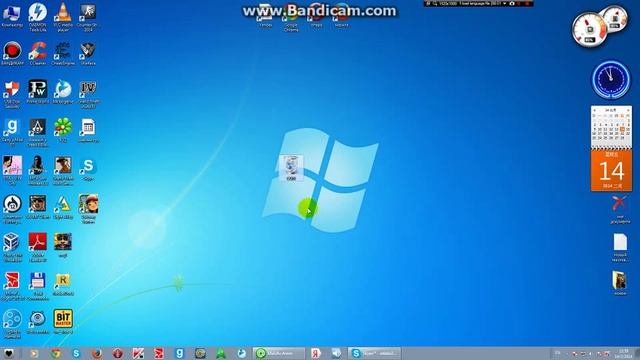The width and height of the screenshot is (640, 360).
Task: Click the analog clock gadget
Action: click(611, 80)
